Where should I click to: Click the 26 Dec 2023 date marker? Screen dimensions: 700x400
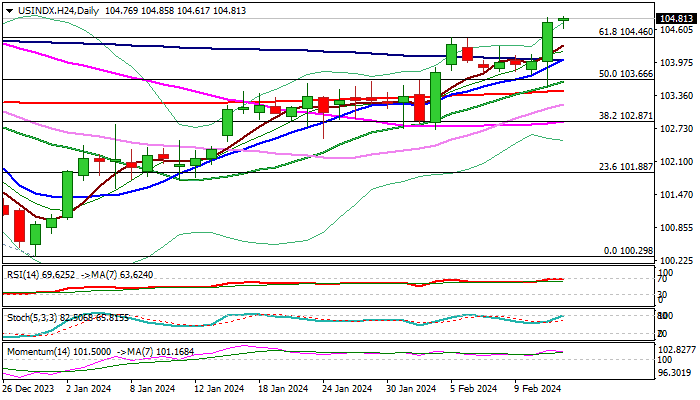click(31, 389)
